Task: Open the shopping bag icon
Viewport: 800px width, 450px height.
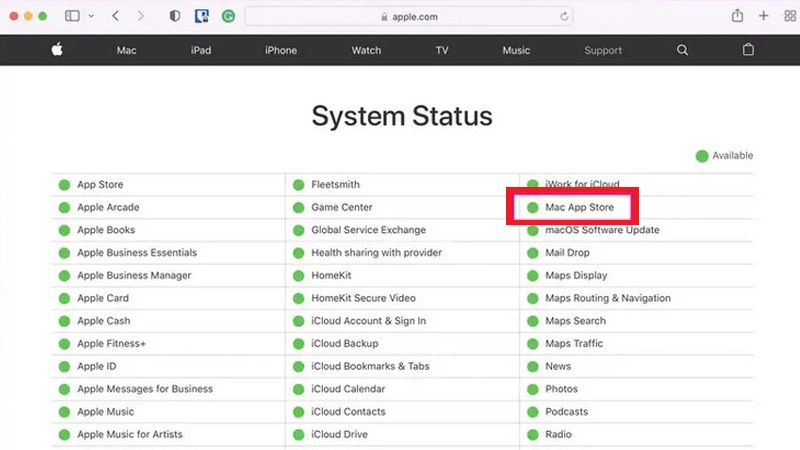Action: pos(748,49)
